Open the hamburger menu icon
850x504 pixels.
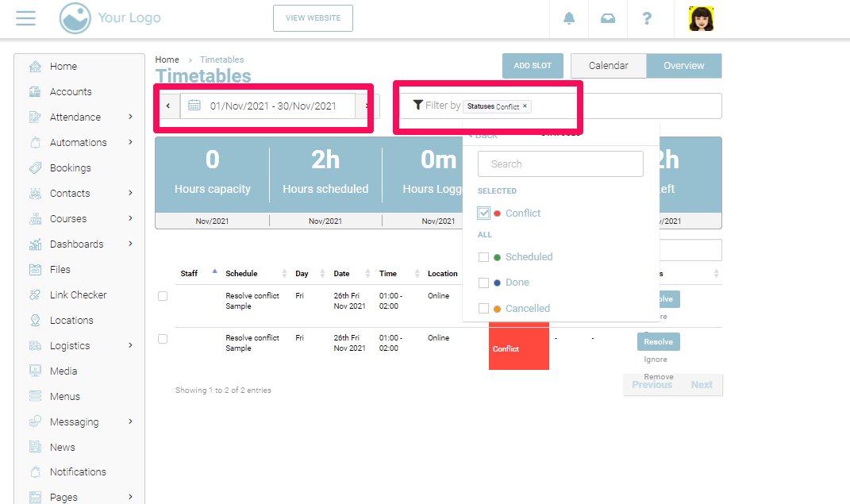25,18
